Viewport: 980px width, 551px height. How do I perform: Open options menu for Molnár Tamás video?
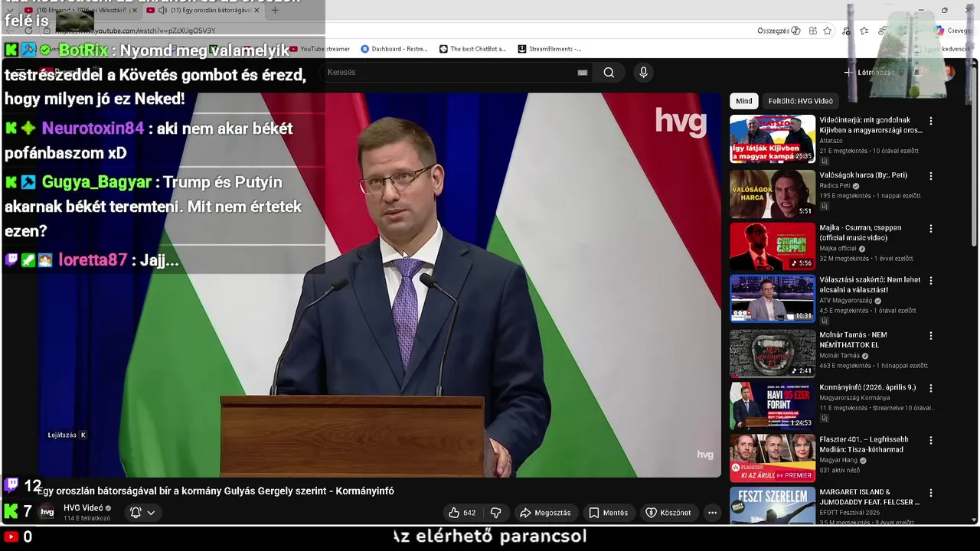tap(931, 336)
